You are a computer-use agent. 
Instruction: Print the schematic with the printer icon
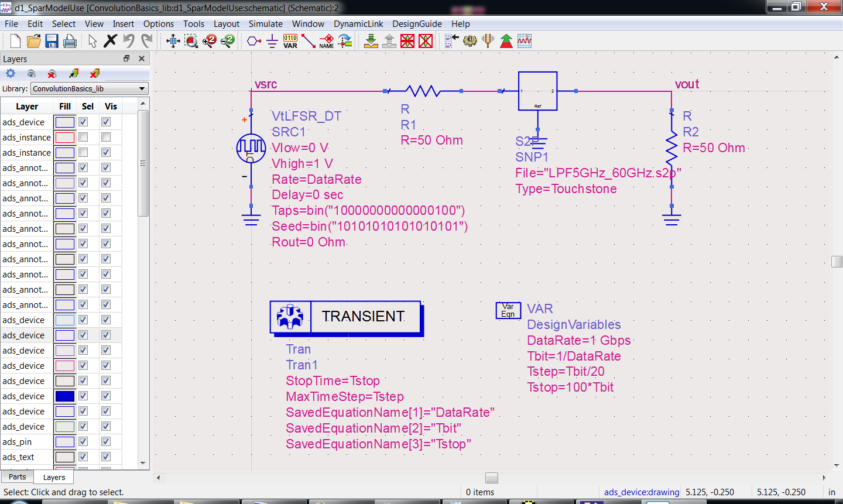70,41
